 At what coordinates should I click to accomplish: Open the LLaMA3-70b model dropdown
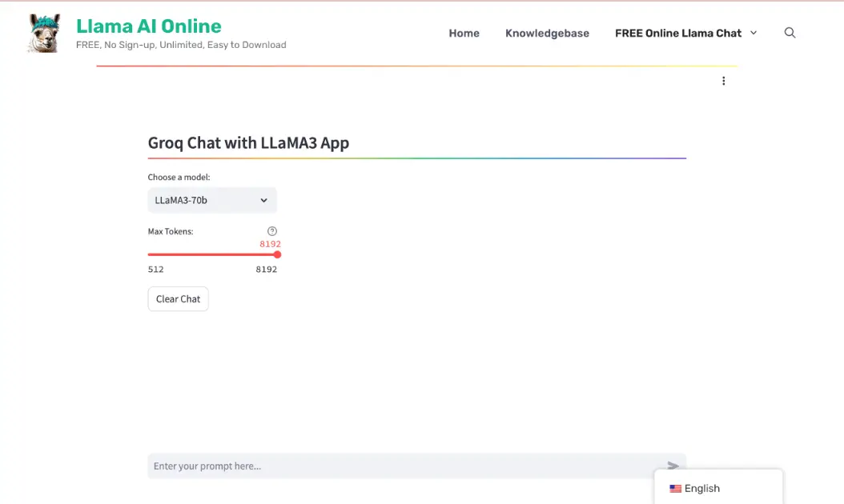211,200
